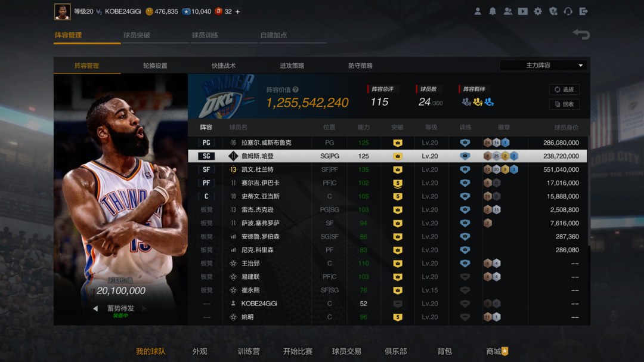Viewport: 644px width, 362px height.
Task: Select bench player 萨波.塞弗罗萨
Action: (x=388, y=223)
